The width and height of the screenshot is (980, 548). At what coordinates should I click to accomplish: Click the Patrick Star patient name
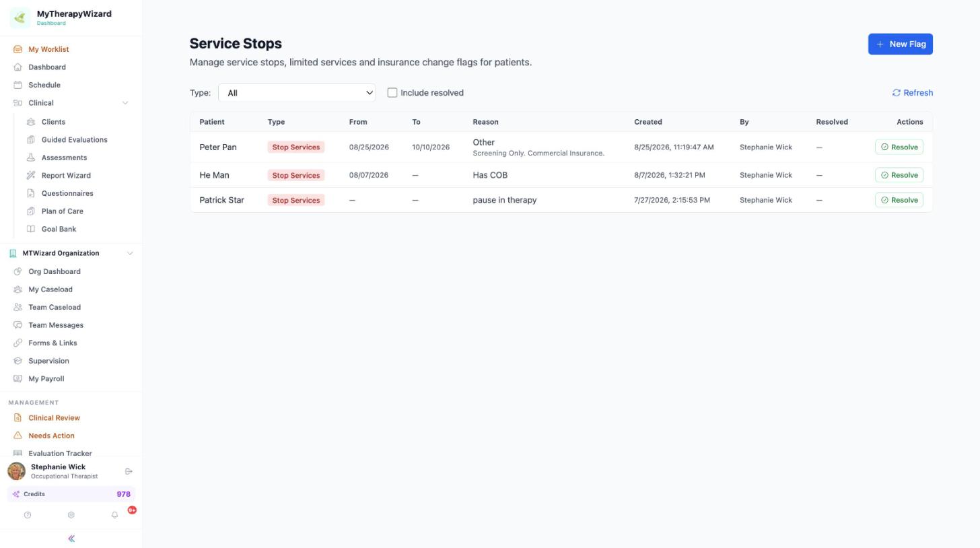(x=221, y=200)
